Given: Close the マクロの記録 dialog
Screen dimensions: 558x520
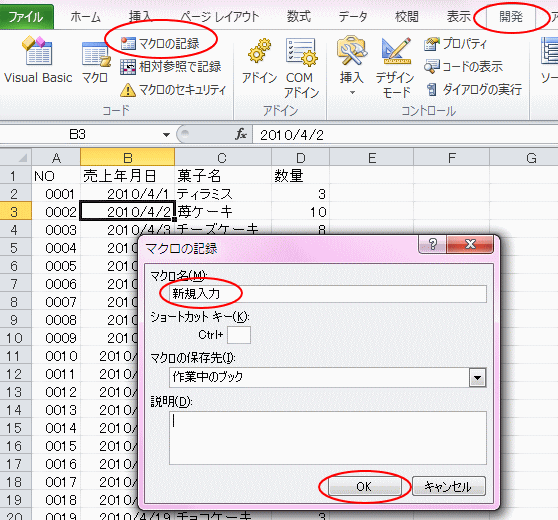Looking at the screenshot, I should click(470, 244).
